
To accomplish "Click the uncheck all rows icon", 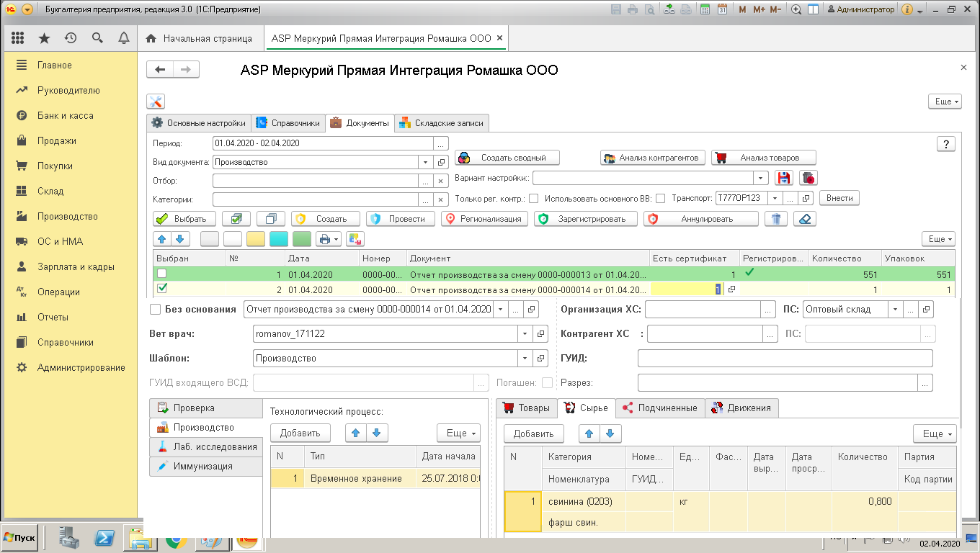I will [x=271, y=219].
